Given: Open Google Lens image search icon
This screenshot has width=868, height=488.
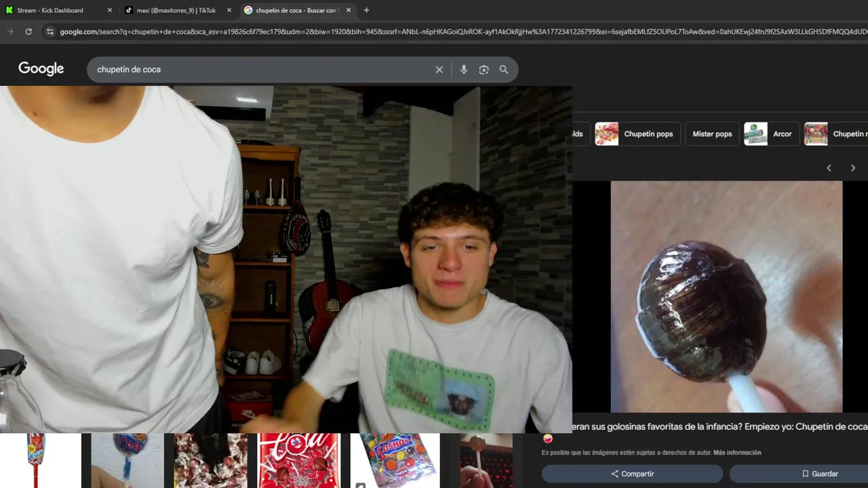Looking at the screenshot, I should pos(484,69).
